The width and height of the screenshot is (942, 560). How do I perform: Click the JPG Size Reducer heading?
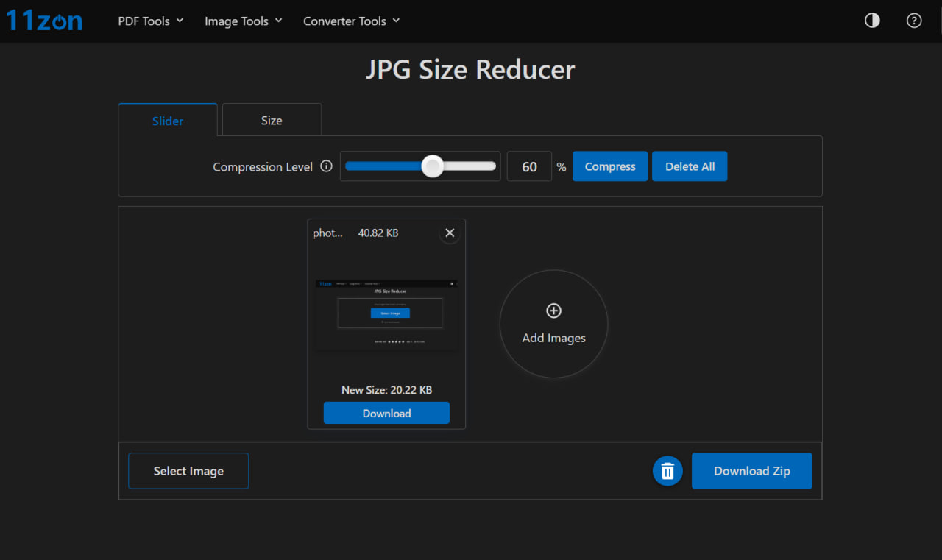pyautogui.click(x=470, y=70)
